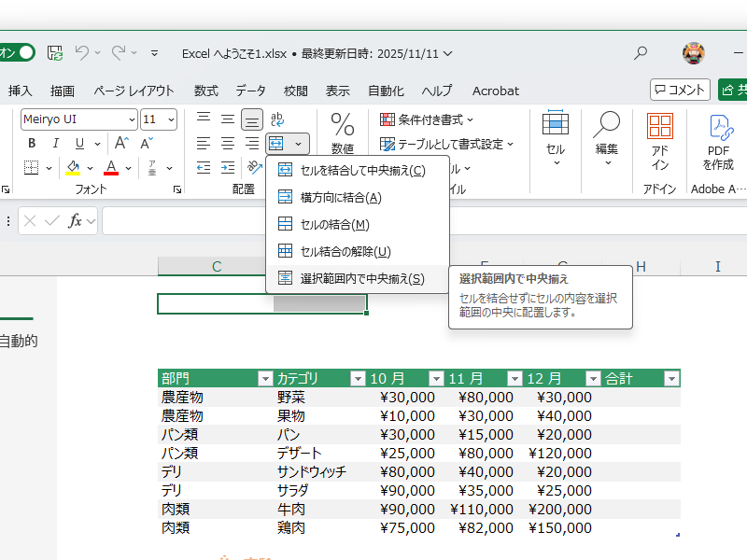Toggle Underline formatting

(79, 143)
